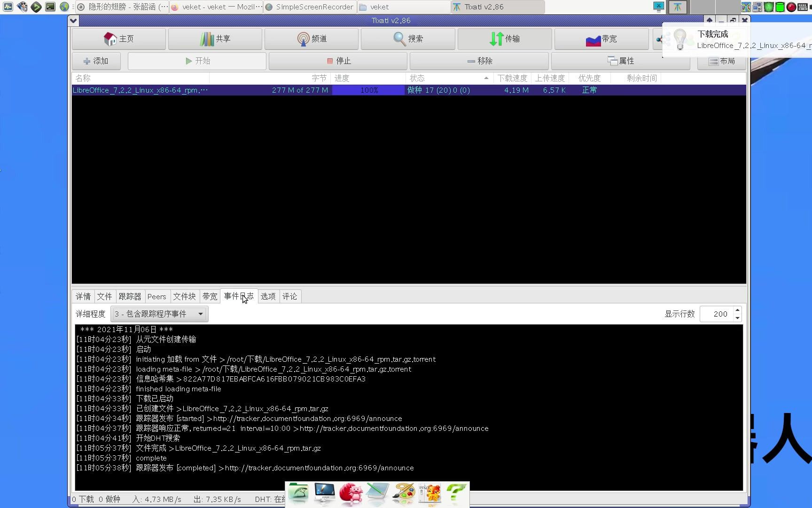Screen dimensions: 812x508
Task: Click the green shield firewall tray icon
Action: [769, 7]
